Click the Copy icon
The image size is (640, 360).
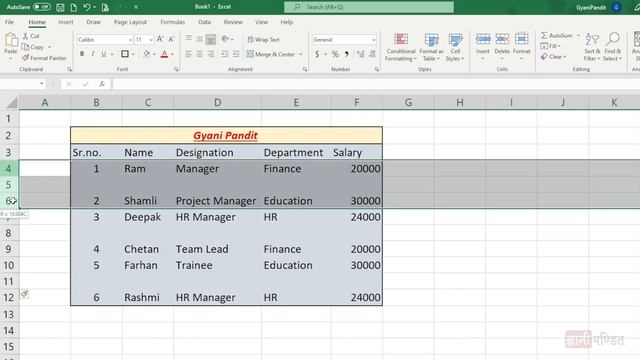coord(25,47)
